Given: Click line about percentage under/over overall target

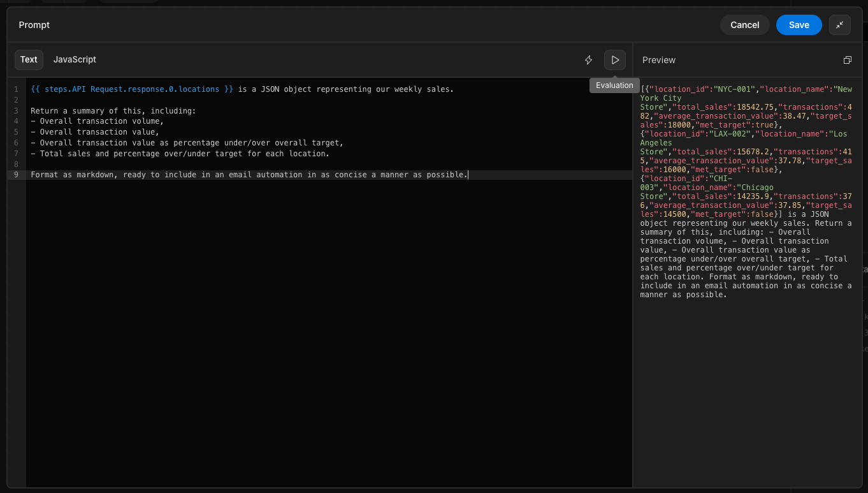Looking at the screenshot, I should 187,143.
